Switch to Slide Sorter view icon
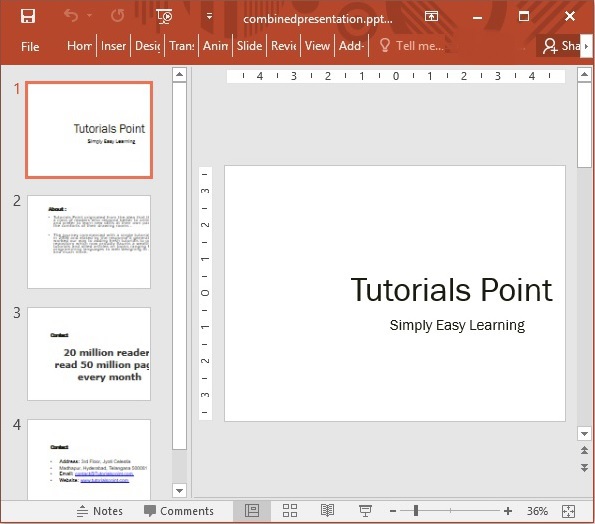The image size is (595, 524). click(x=290, y=511)
